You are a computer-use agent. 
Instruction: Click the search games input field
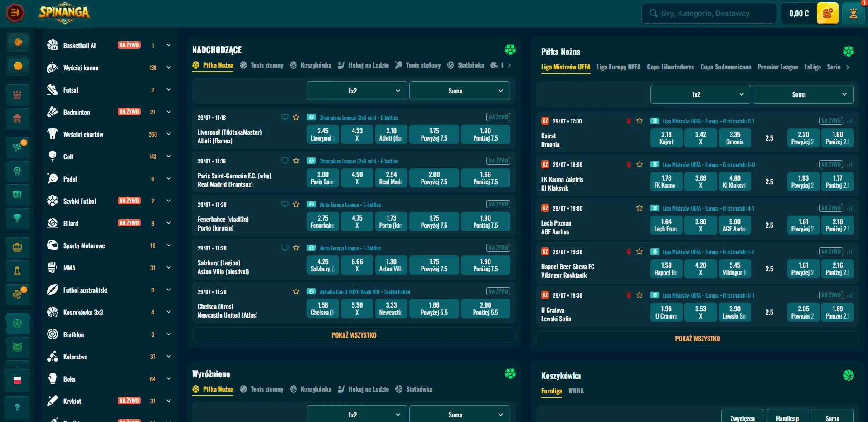pyautogui.click(x=709, y=13)
